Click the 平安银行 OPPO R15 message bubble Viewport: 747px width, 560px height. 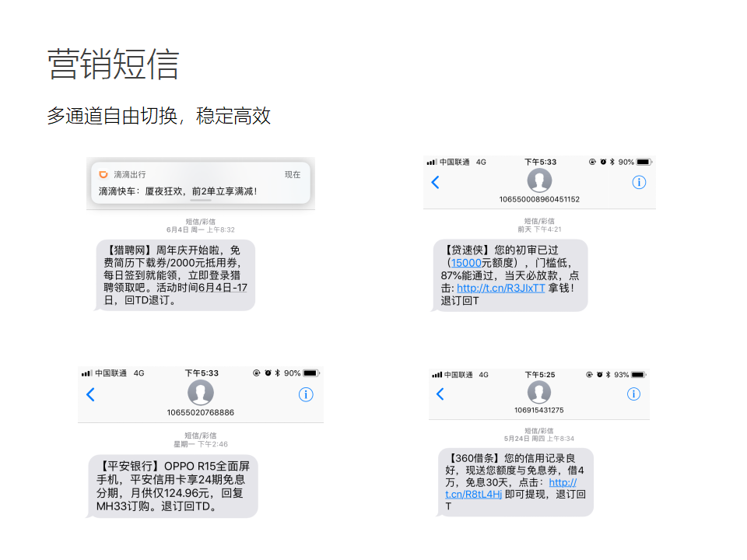[173, 486]
